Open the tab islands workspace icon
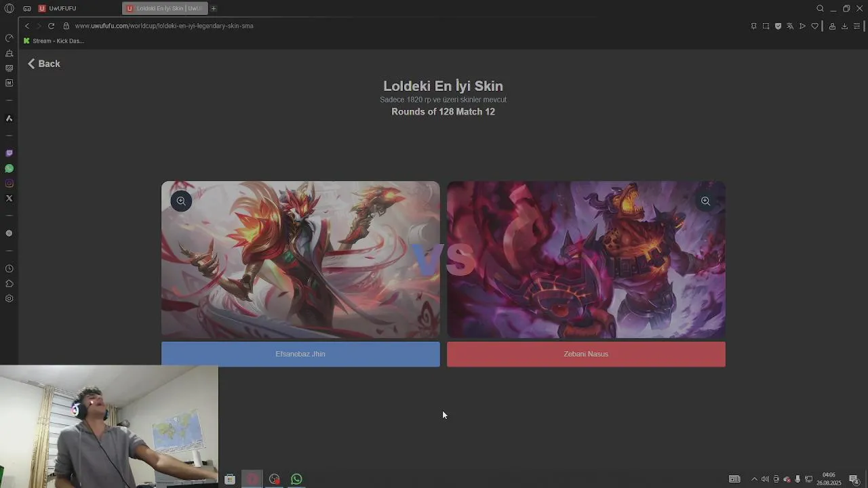The height and width of the screenshot is (488, 868). tap(27, 9)
